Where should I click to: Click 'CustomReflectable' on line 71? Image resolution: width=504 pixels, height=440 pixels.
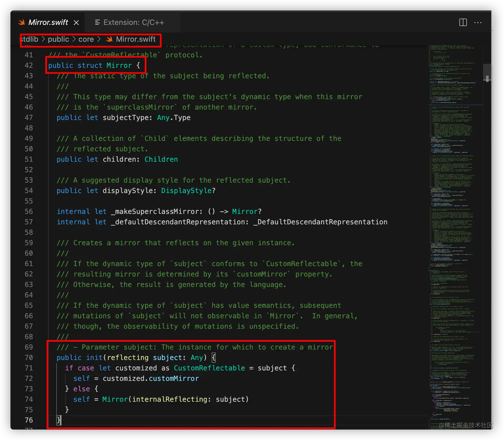click(209, 368)
